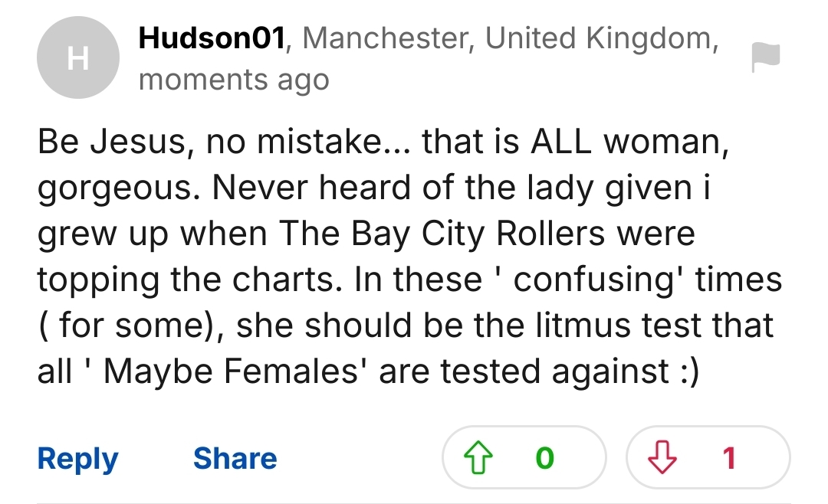Viewport: 828px width, 504px height.
Task: Reply to Hudson01's comment
Action: (x=77, y=458)
